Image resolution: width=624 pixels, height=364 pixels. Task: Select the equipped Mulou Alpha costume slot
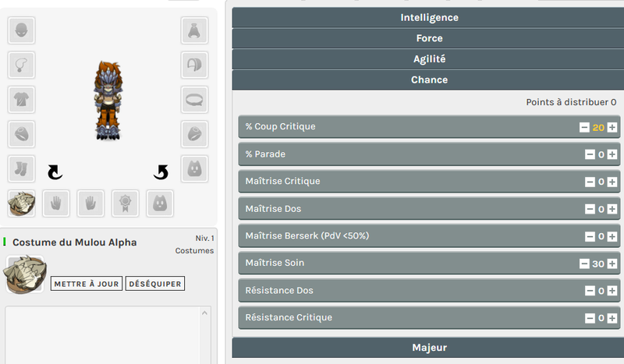pos(21,203)
